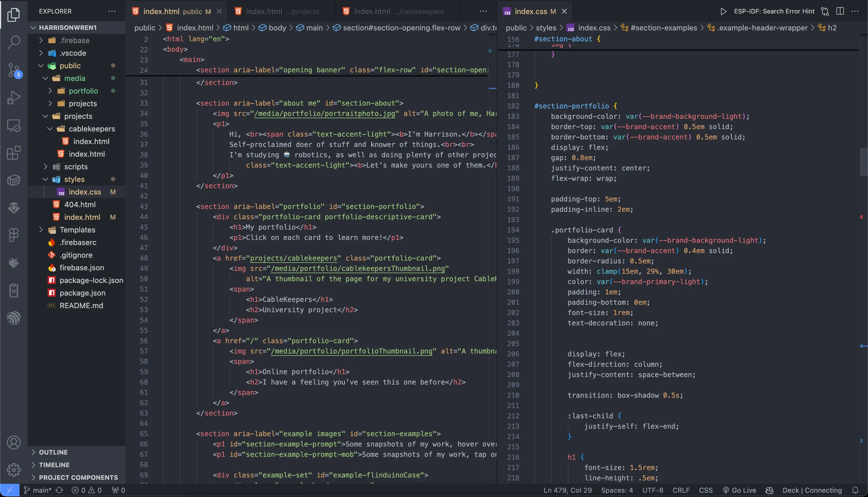
Task: Open the ESP-IDF Espressif sidebar icon
Action: [x=14, y=318]
